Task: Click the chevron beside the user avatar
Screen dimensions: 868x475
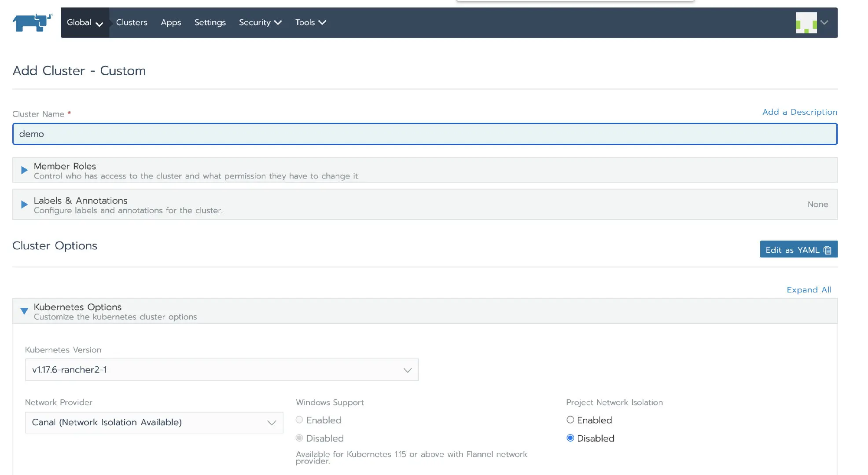Action: coord(824,22)
